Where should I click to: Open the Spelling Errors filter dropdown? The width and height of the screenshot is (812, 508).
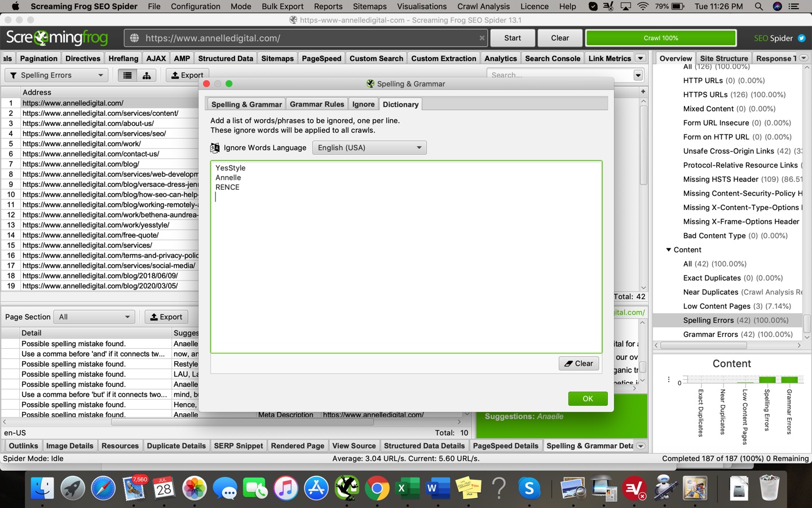[x=56, y=75]
